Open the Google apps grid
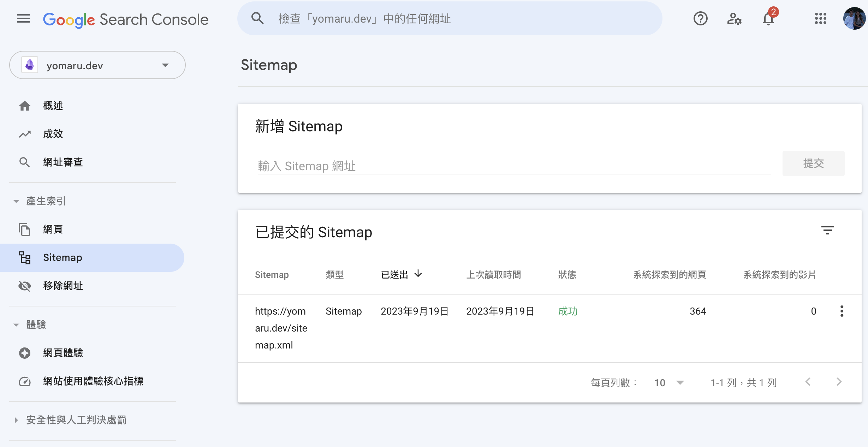The image size is (868, 447). pos(820,18)
